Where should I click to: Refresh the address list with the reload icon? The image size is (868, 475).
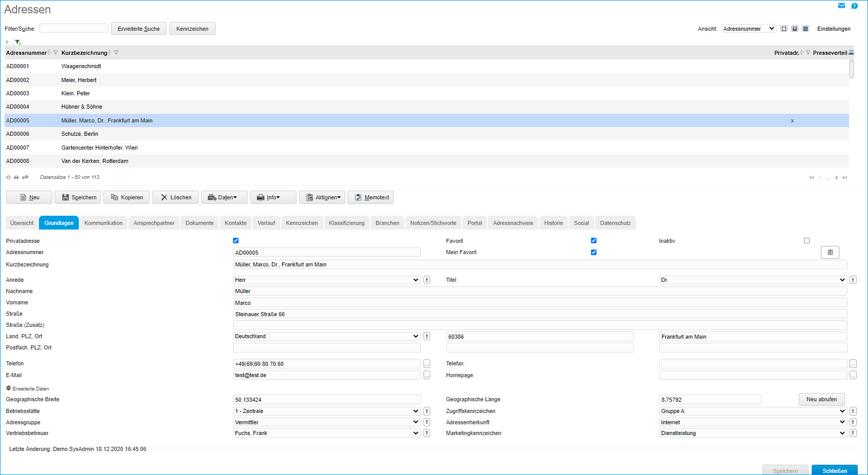tap(8, 177)
